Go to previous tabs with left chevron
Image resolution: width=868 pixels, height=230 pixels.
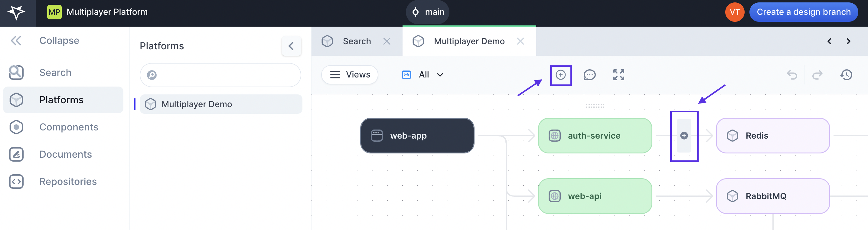point(829,41)
